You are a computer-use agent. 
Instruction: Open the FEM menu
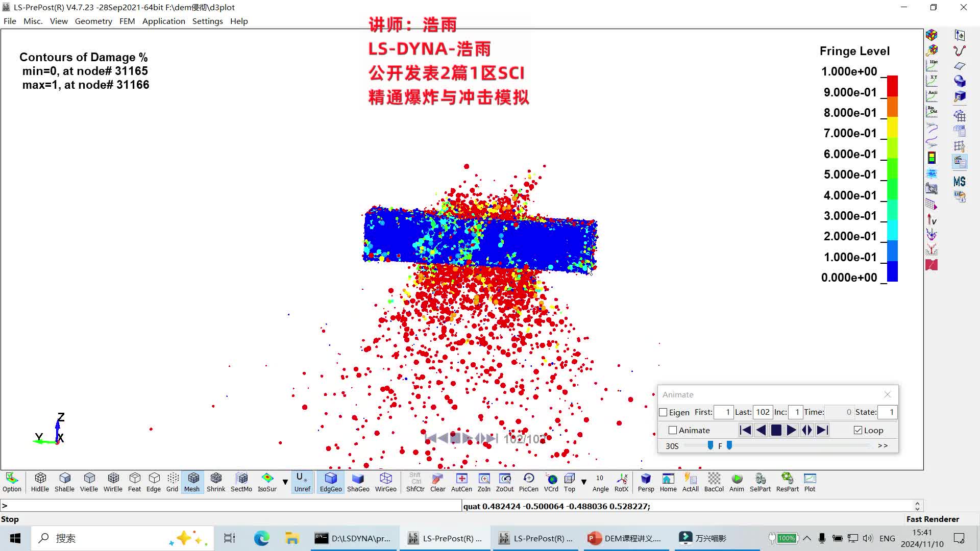127,21
